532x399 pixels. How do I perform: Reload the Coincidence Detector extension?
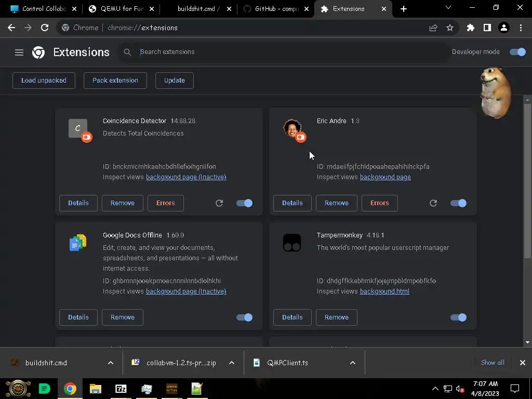(x=219, y=203)
